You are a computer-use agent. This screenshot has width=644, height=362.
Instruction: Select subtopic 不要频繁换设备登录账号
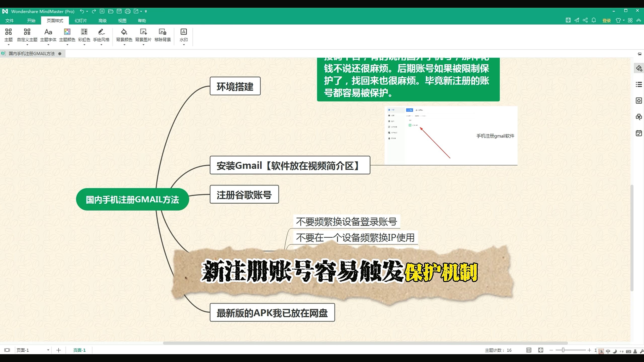coord(347,221)
